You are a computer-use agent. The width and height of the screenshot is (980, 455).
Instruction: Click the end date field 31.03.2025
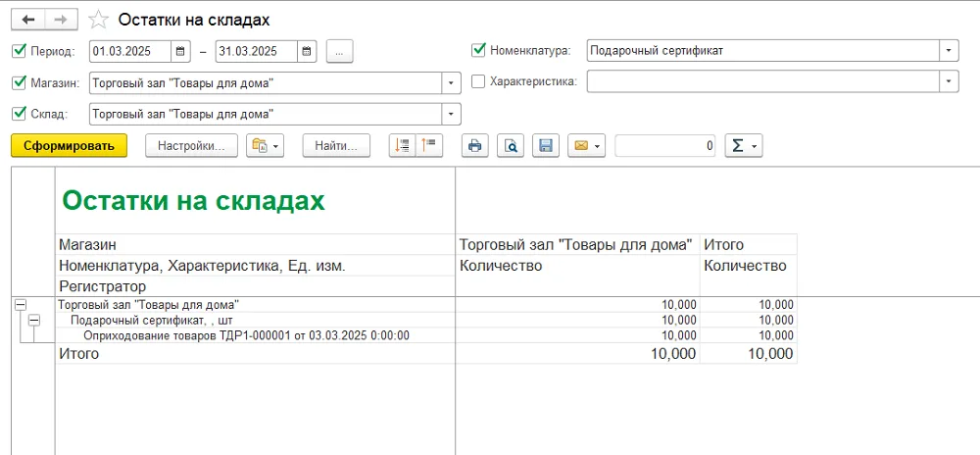point(256,51)
